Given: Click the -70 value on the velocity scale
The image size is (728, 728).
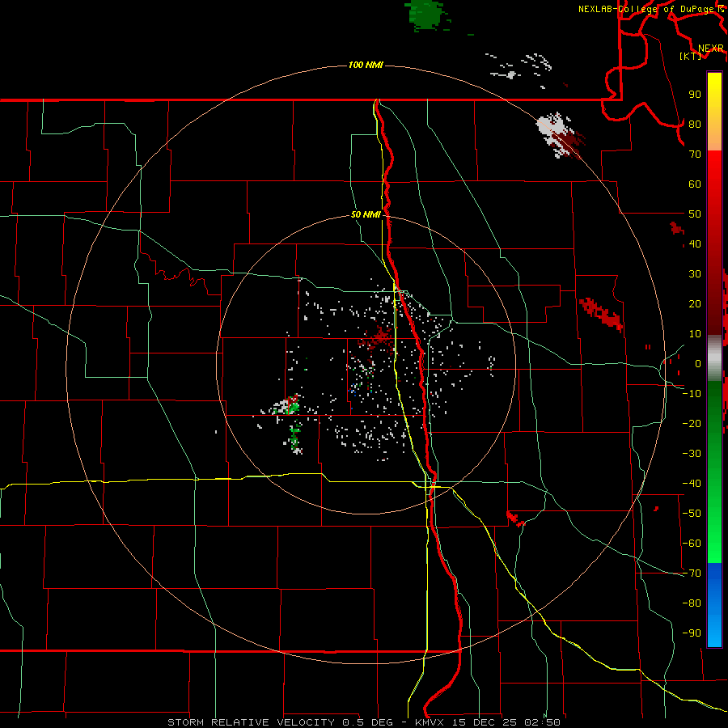Looking at the screenshot, I should pyautogui.click(x=692, y=574).
